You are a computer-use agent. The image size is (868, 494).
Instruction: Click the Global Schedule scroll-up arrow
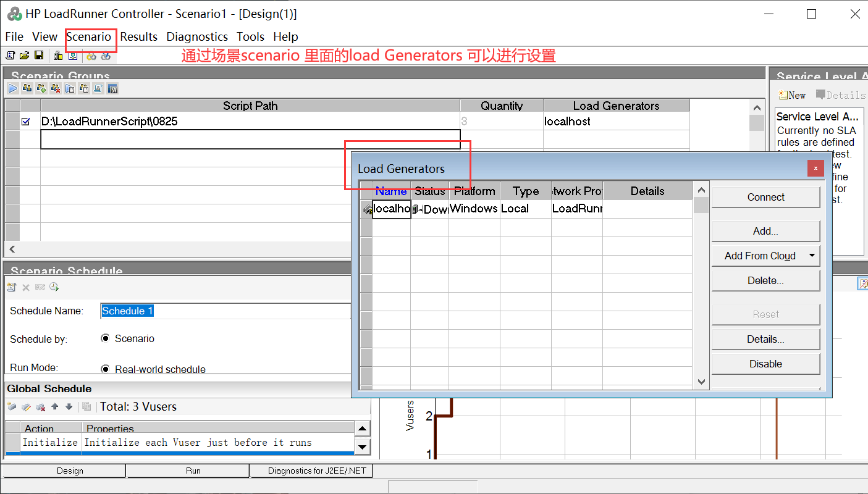363,429
